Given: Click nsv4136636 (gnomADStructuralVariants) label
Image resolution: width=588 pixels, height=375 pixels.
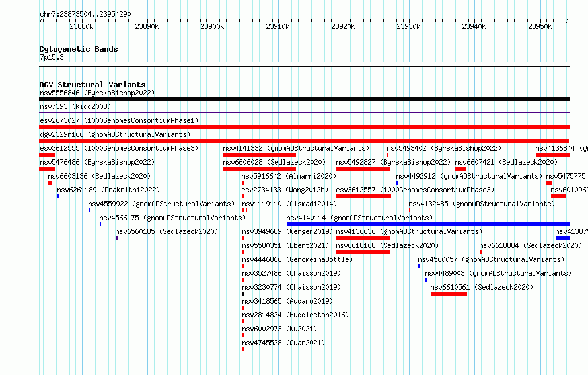Looking at the screenshot, I should 409,231.
